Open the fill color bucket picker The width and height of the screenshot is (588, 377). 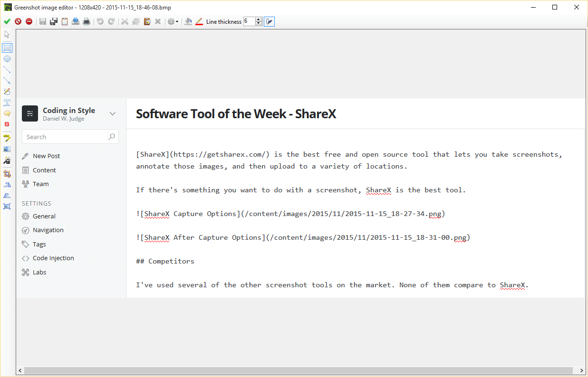(x=188, y=21)
